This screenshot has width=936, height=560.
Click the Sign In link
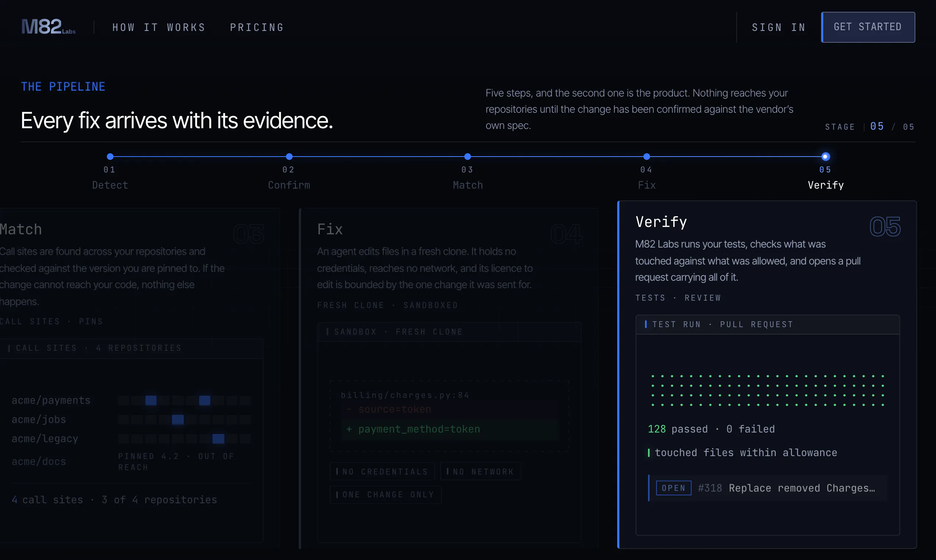point(779,27)
